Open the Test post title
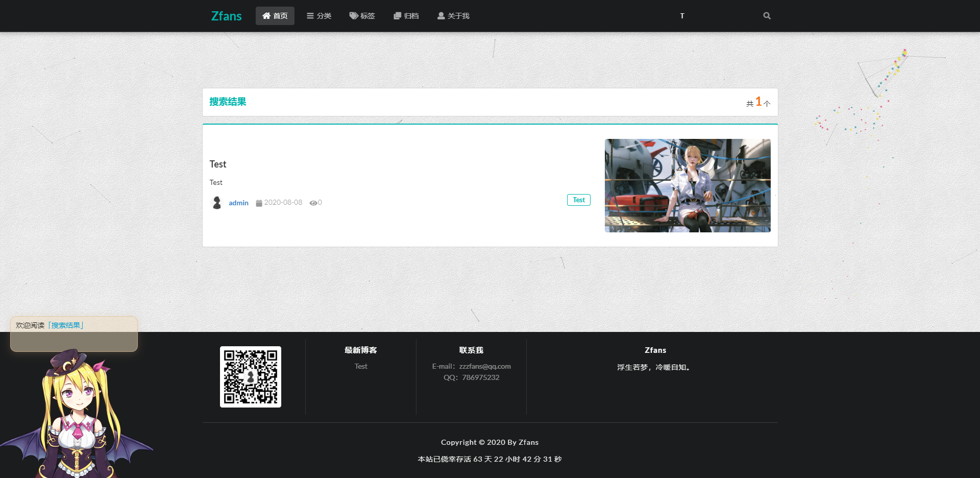This screenshot has width=980, height=478. [218, 164]
